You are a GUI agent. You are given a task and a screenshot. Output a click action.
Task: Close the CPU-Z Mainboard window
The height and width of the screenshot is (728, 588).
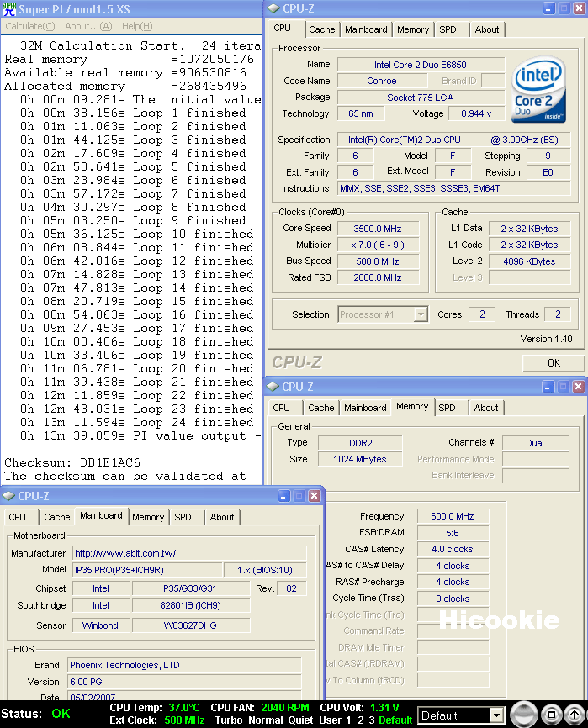tap(315, 496)
